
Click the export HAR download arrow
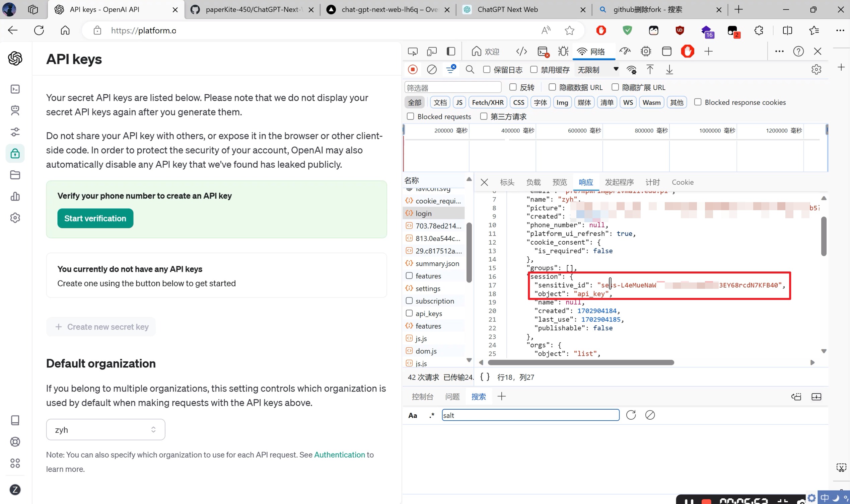tap(669, 70)
